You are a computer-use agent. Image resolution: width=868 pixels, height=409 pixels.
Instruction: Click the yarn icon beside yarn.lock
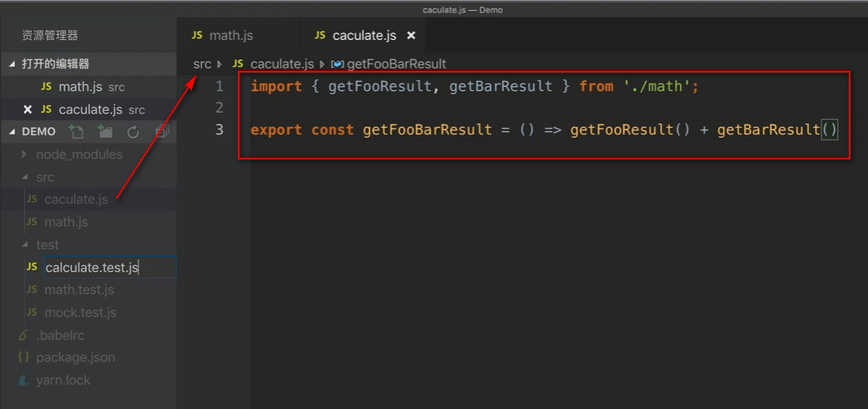pyautogui.click(x=23, y=381)
